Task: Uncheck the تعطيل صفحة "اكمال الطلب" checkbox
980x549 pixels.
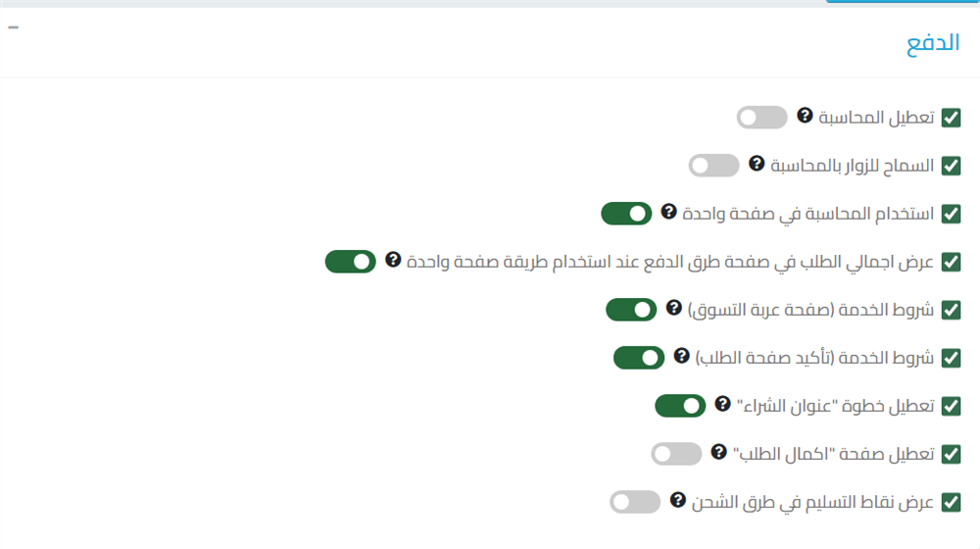Action: coord(951,454)
